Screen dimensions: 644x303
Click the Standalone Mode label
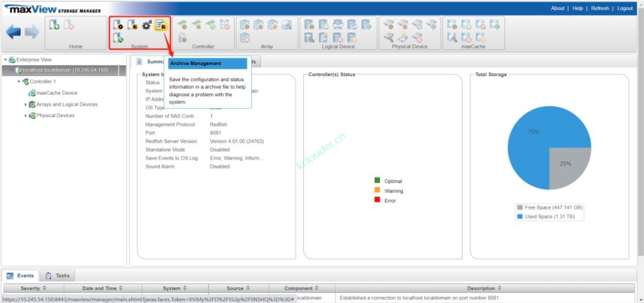click(165, 149)
